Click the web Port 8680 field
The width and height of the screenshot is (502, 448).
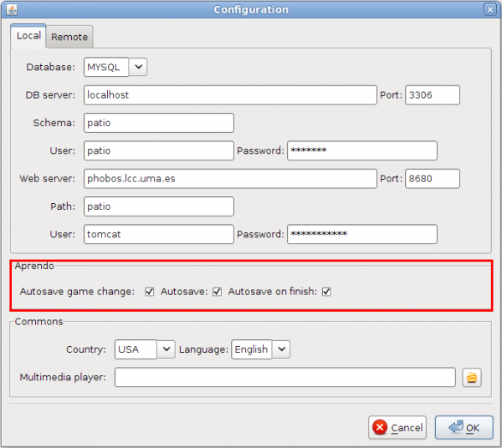click(x=433, y=178)
